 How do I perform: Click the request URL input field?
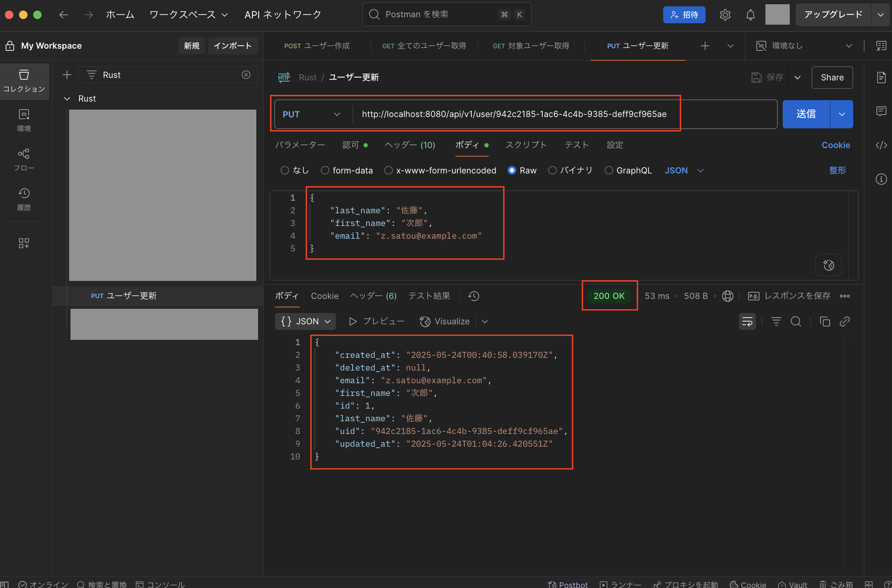[x=564, y=114]
